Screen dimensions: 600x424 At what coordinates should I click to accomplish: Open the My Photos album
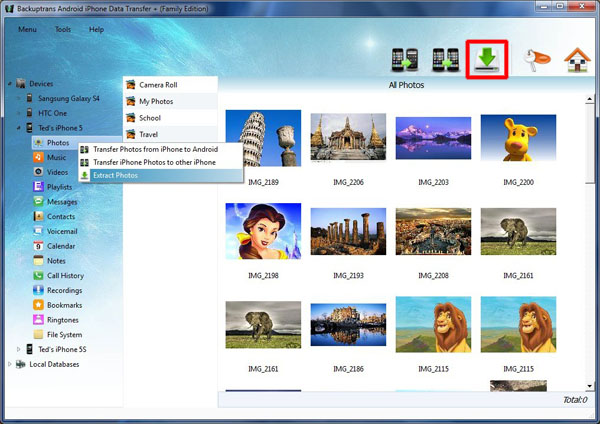(x=170, y=101)
